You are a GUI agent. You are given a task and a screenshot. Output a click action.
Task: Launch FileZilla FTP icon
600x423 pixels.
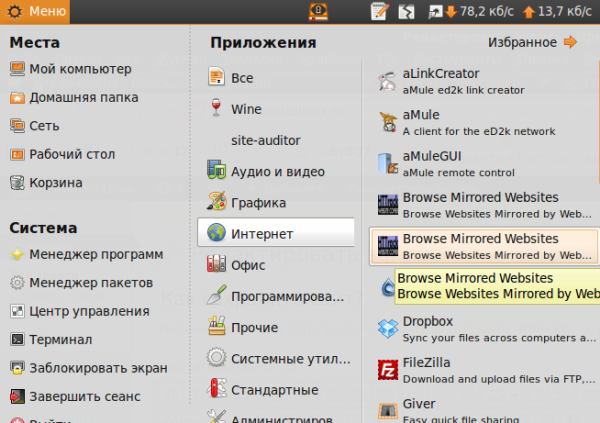pos(388,370)
